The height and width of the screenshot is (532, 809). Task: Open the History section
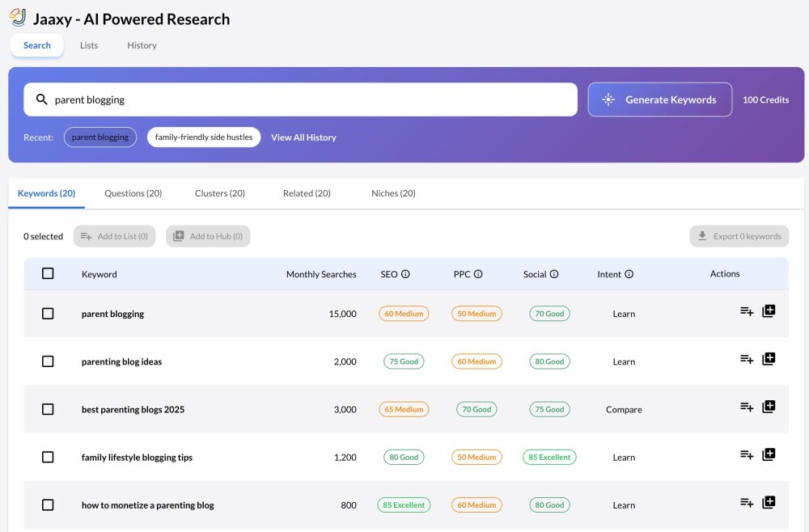(142, 45)
